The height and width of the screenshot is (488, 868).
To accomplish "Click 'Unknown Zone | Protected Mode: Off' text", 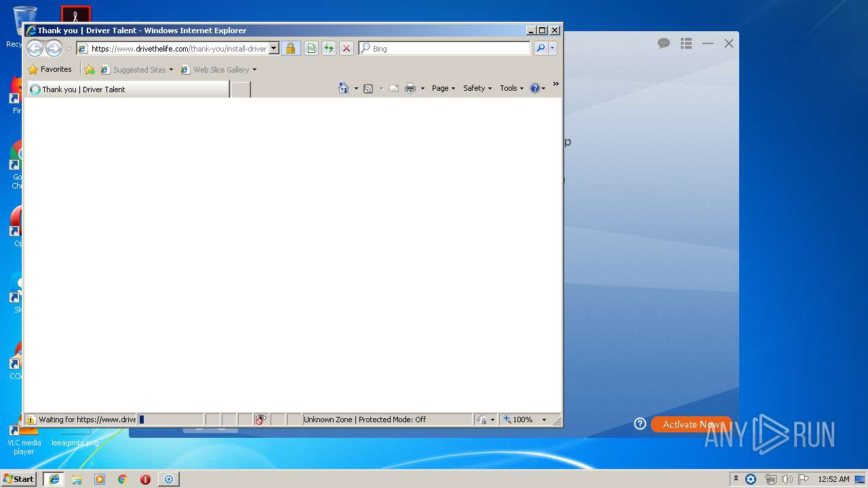I will 365,420.
